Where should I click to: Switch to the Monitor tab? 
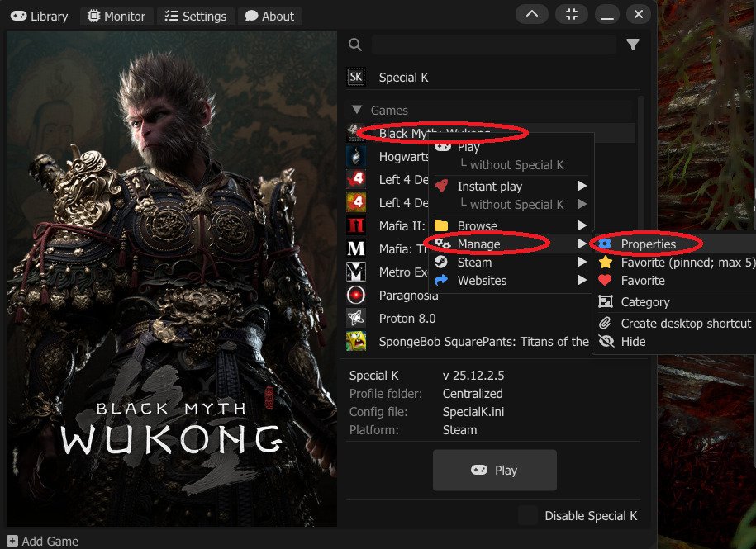[x=116, y=16]
